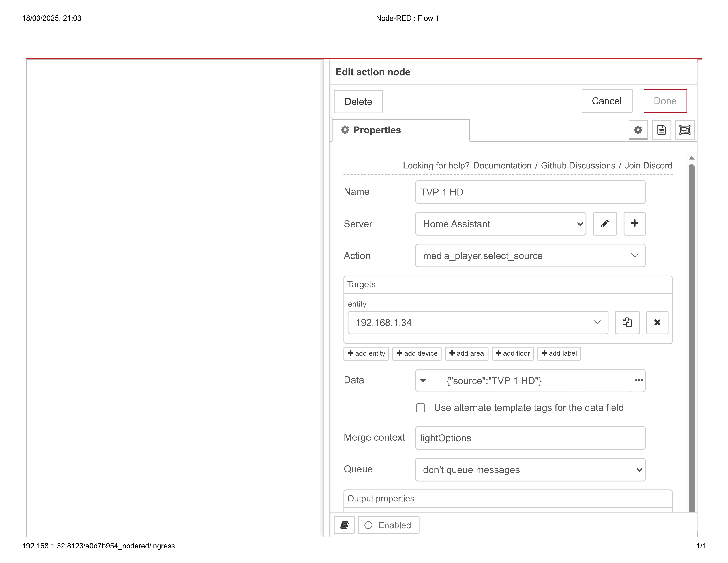
Task: Click the Done button
Action: (x=665, y=101)
